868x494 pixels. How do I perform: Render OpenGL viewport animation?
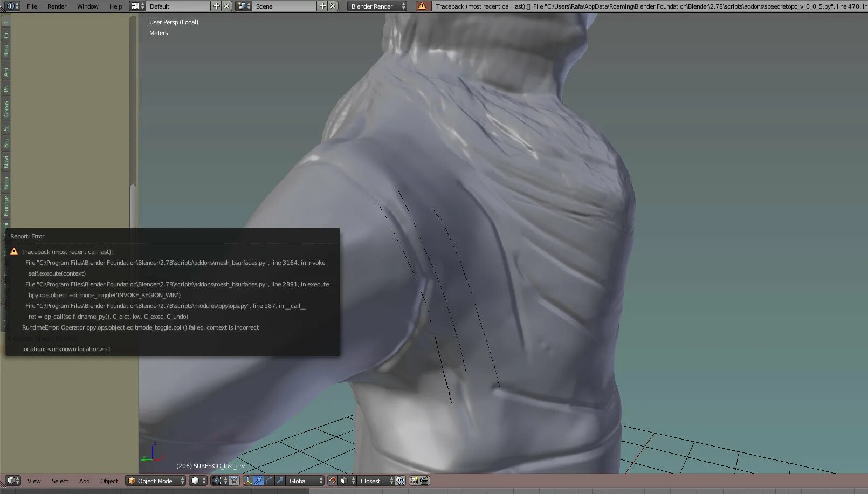pyautogui.click(x=424, y=481)
